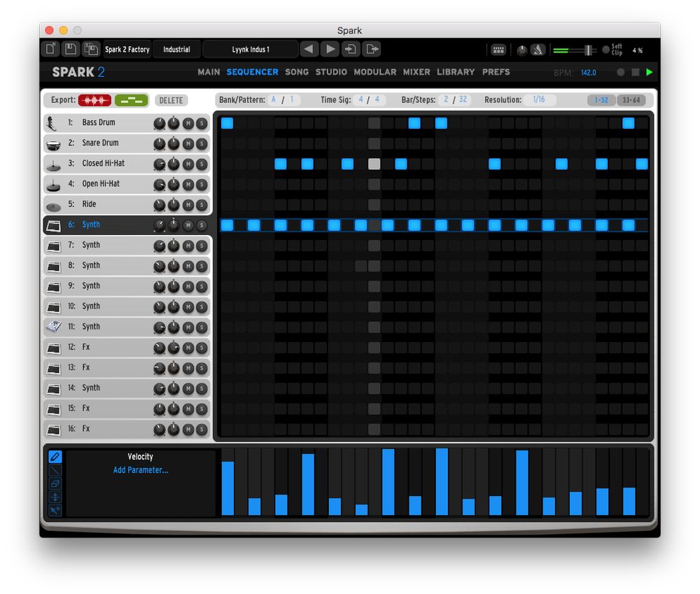Open the virtual keyboard pads icon
This screenshot has width=700, height=594.
pyautogui.click(x=498, y=50)
